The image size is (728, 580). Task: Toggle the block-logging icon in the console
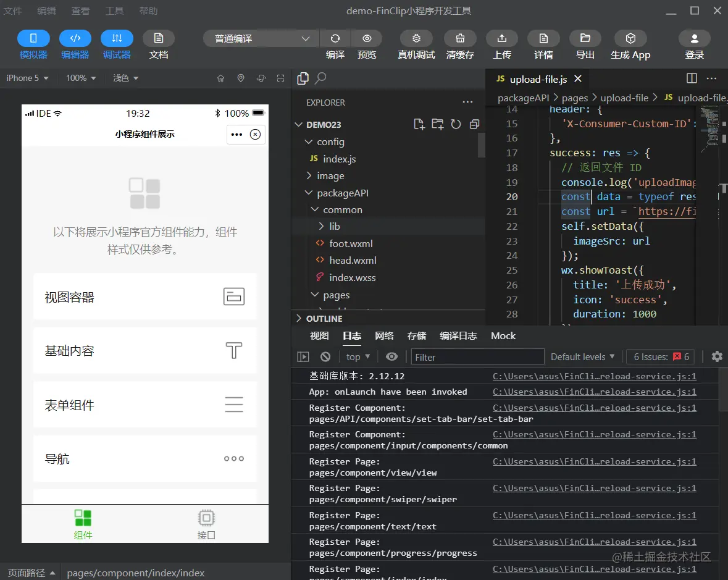(325, 356)
